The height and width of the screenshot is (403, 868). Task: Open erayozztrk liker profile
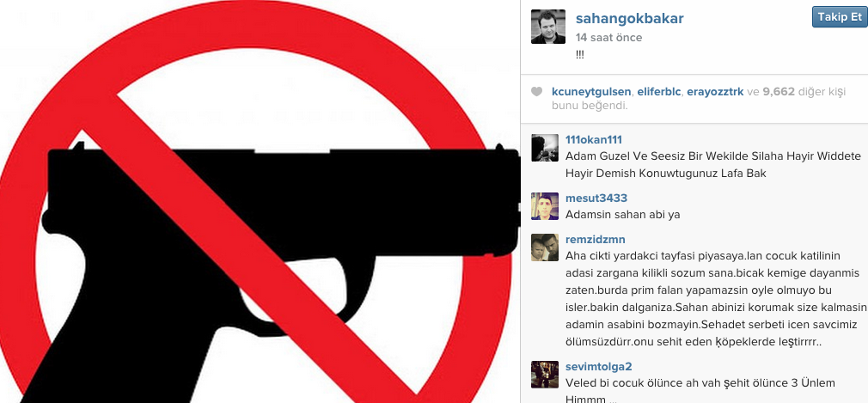(715, 92)
